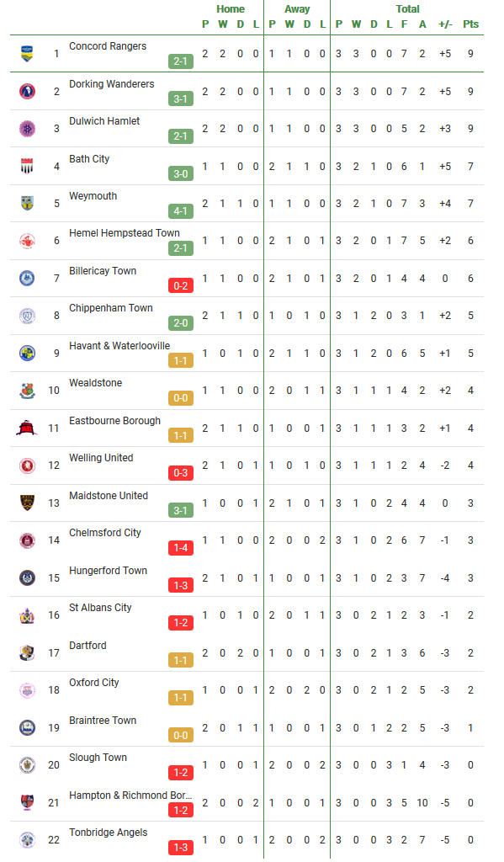This screenshot has height=862, width=504.
Task: Select the Away column group header
Action: point(297,8)
